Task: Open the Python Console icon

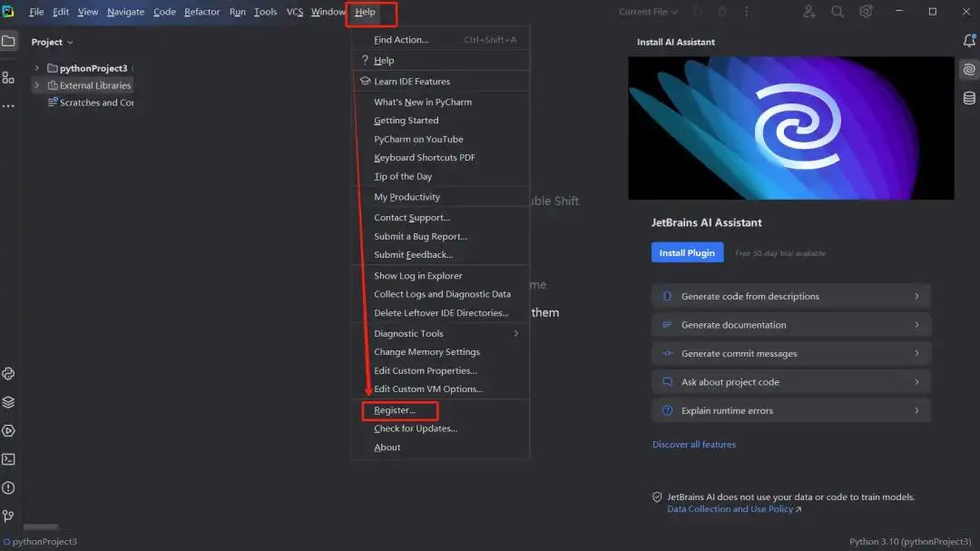Action: (x=8, y=373)
